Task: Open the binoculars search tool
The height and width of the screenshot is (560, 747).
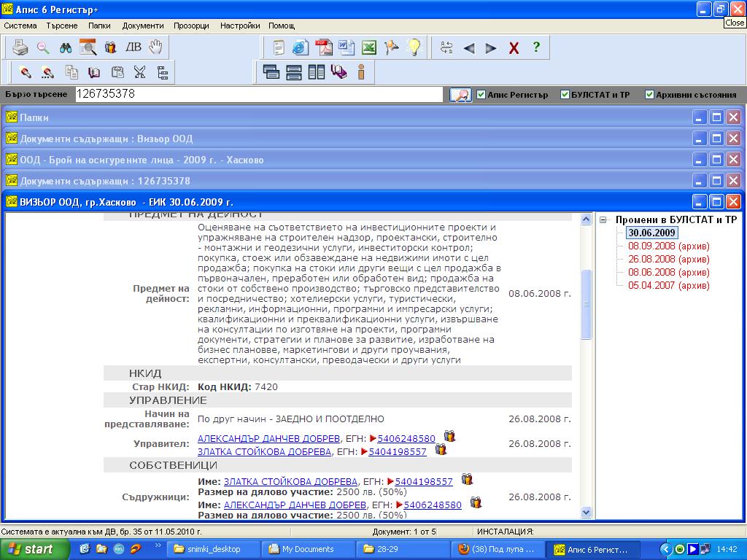Action: (65, 47)
